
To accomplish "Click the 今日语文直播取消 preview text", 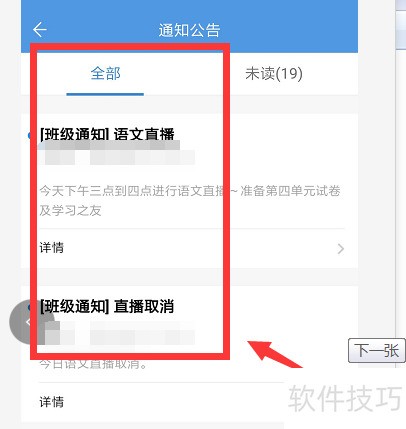I will 93,364.
